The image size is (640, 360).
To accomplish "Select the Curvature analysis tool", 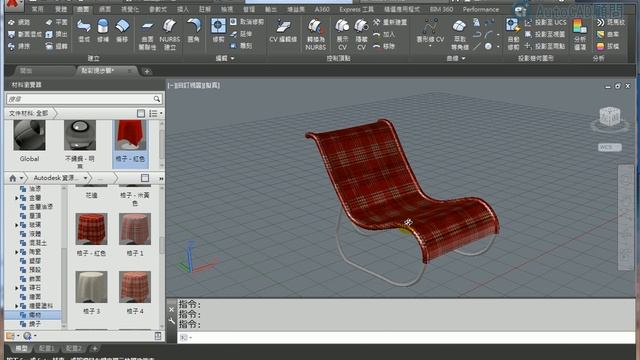I will click(x=608, y=35).
